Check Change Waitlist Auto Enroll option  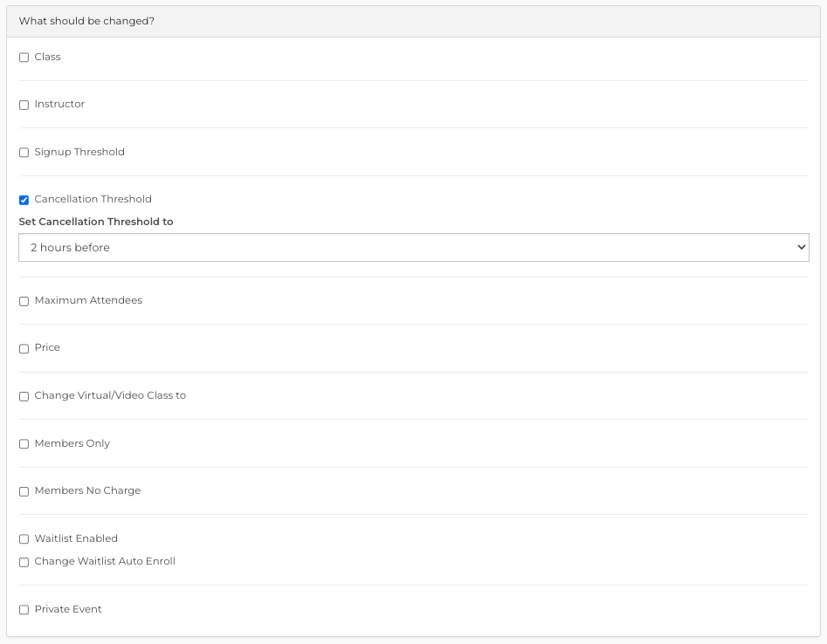pos(24,562)
